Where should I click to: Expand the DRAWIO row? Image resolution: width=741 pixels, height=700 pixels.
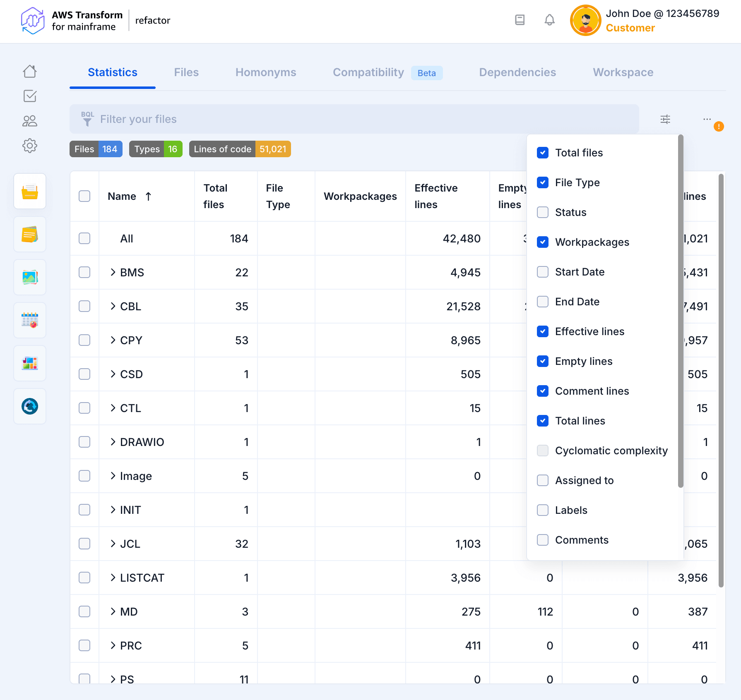(113, 442)
